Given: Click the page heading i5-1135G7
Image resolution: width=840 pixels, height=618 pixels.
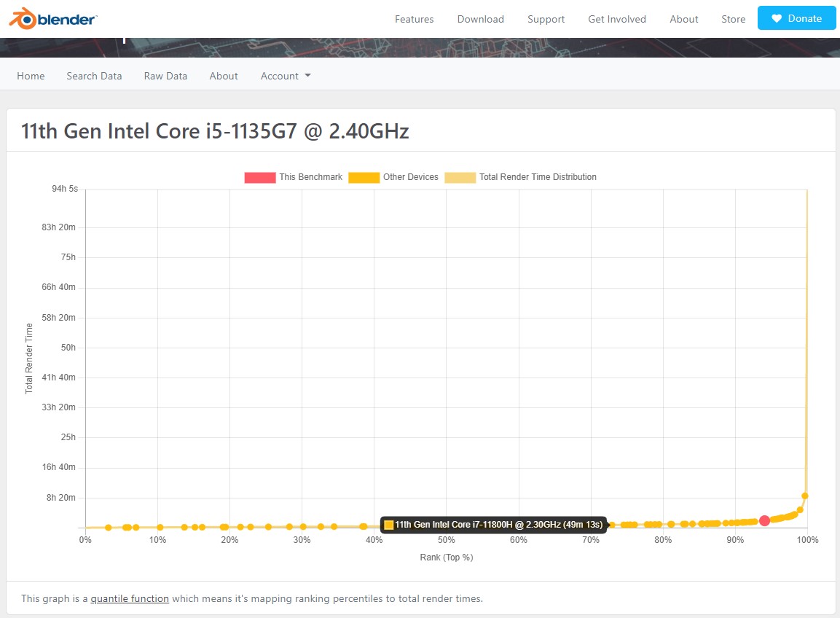Looking at the screenshot, I should [x=215, y=131].
